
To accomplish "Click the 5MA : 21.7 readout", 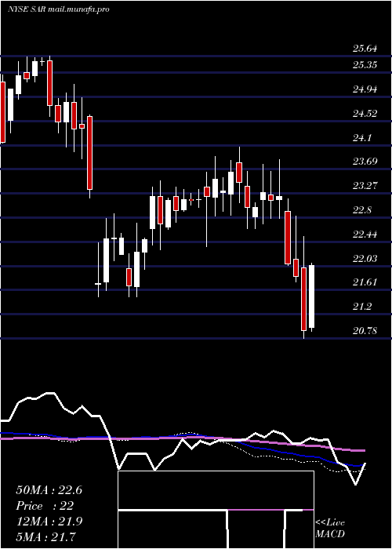I will point(45,536).
